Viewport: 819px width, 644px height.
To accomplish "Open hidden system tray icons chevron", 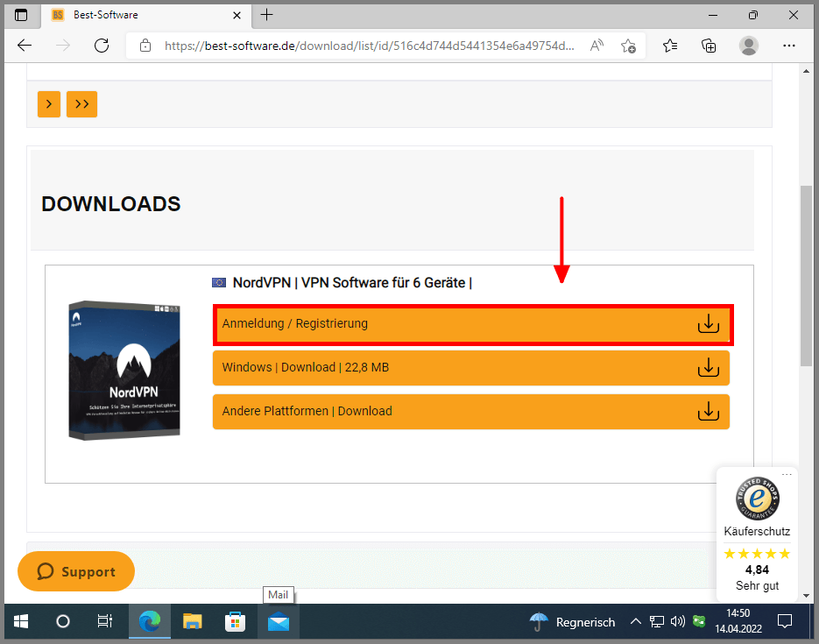I will (x=636, y=621).
